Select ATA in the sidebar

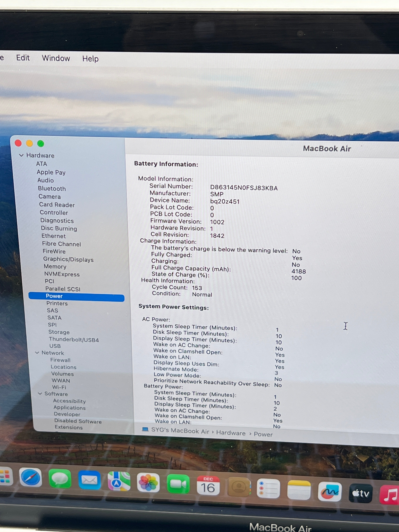[x=42, y=164]
